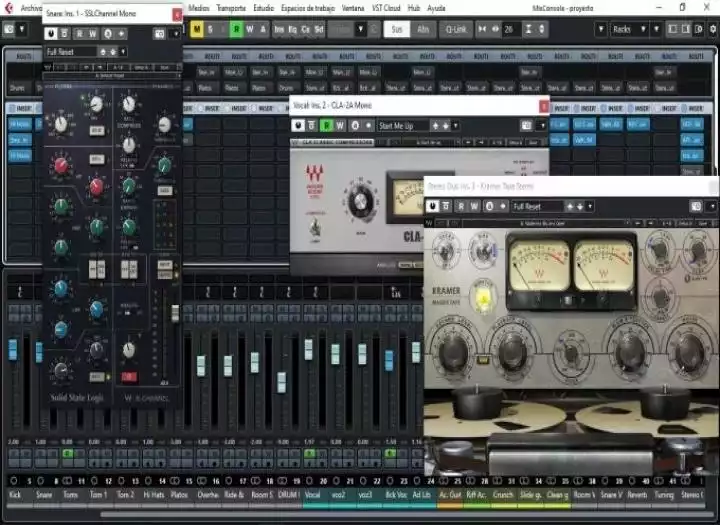The height and width of the screenshot is (525, 720).
Task: Open the Start Me Up preset field
Action: [x=402, y=125]
